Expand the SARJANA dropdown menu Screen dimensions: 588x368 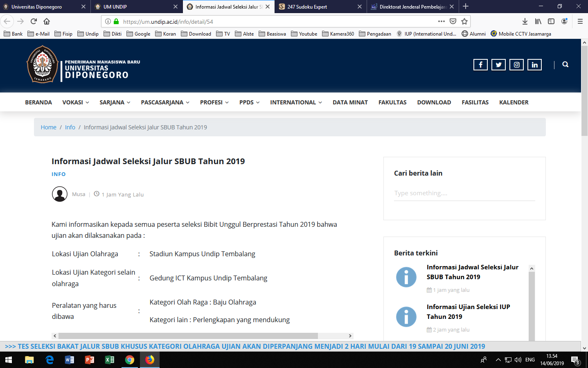pyautogui.click(x=115, y=102)
